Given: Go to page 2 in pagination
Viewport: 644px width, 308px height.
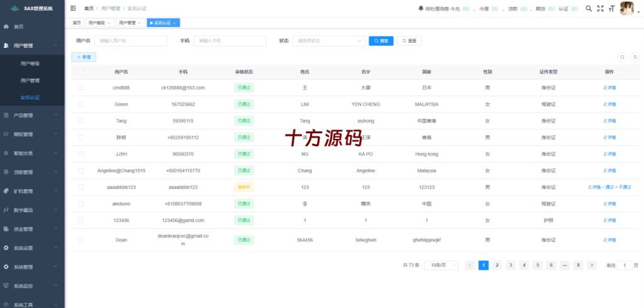Looking at the screenshot, I should click(497, 265).
